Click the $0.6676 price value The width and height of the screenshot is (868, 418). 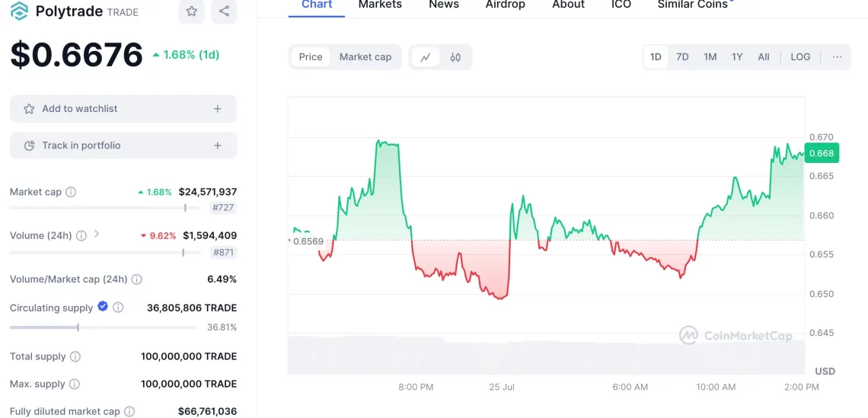point(76,56)
